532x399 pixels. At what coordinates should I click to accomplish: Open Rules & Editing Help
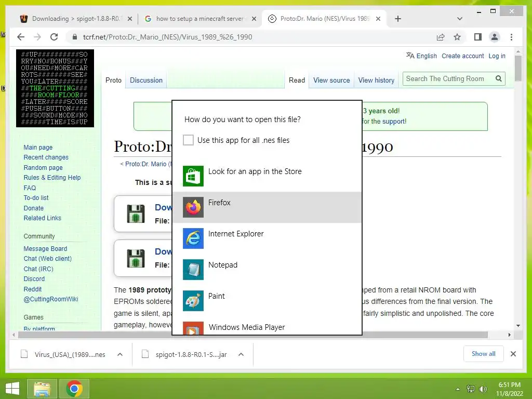coord(52,178)
